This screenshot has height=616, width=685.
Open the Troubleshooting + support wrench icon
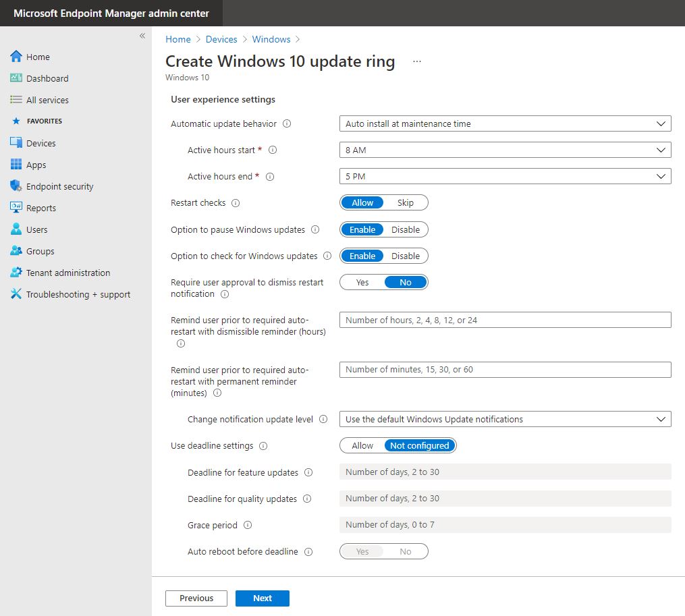(16, 293)
